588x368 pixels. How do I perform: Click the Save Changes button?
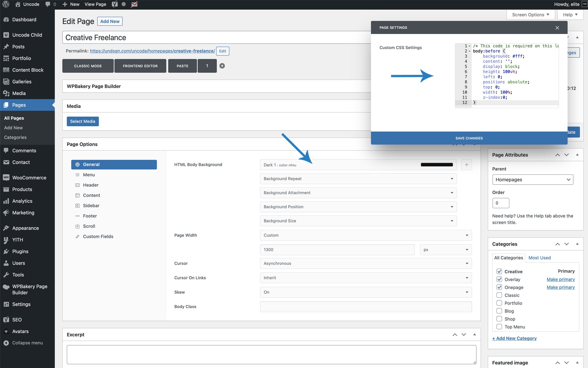coord(469,138)
